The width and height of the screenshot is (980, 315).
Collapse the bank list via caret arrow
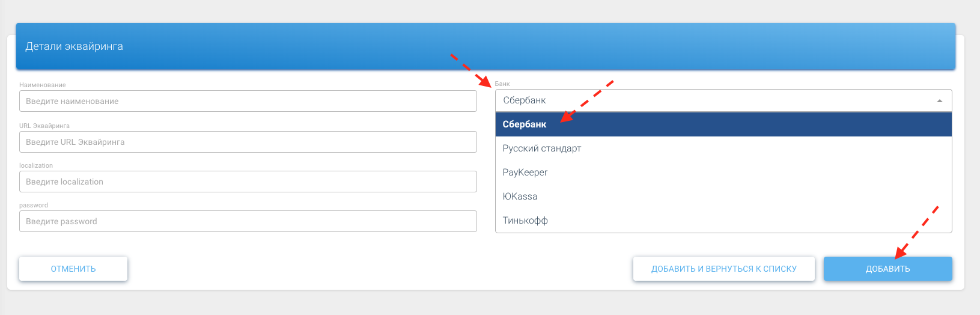pyautogui.click(x=940, y=101)
